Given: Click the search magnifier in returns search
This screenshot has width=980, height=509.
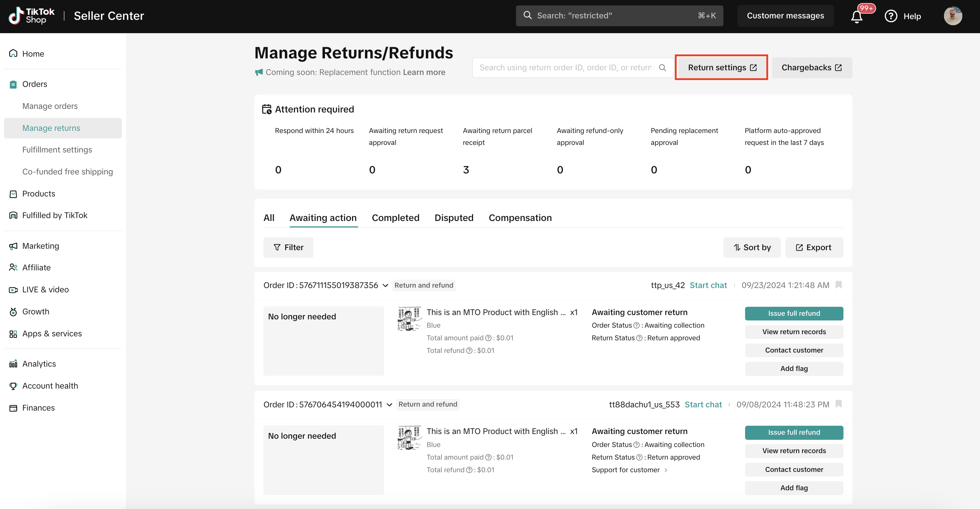Looking at the screenshot, I should point(662,68).
